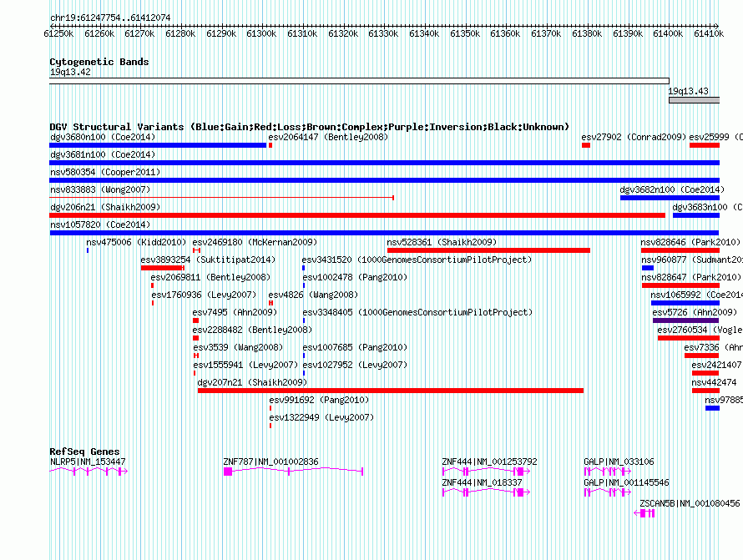
Task: Click the DGV Structural Variants track title
Action: tap(309, 127)
